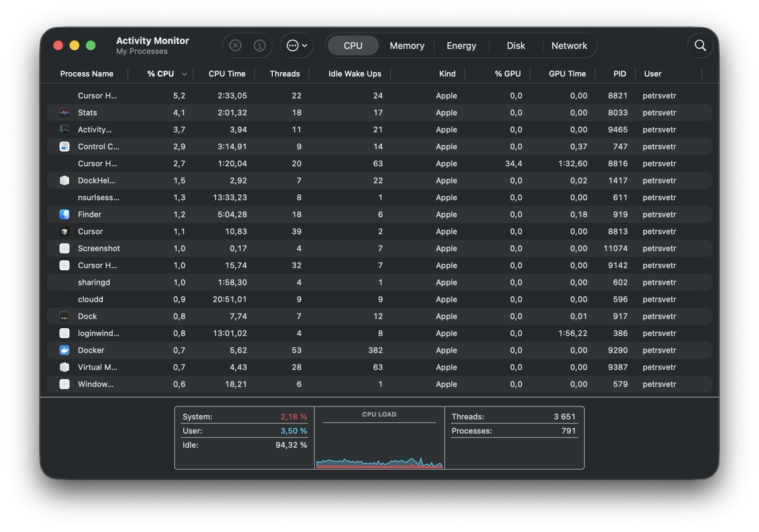Sort by % GPU column header
Screen dimensions: 759x532
(508, 74)
